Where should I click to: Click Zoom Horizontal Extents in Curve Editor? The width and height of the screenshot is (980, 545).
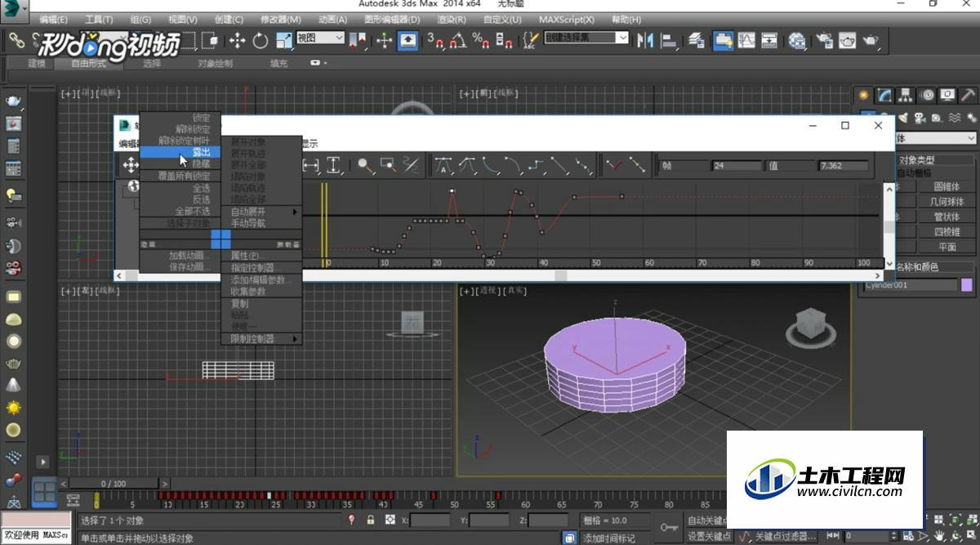pos(311,166)
